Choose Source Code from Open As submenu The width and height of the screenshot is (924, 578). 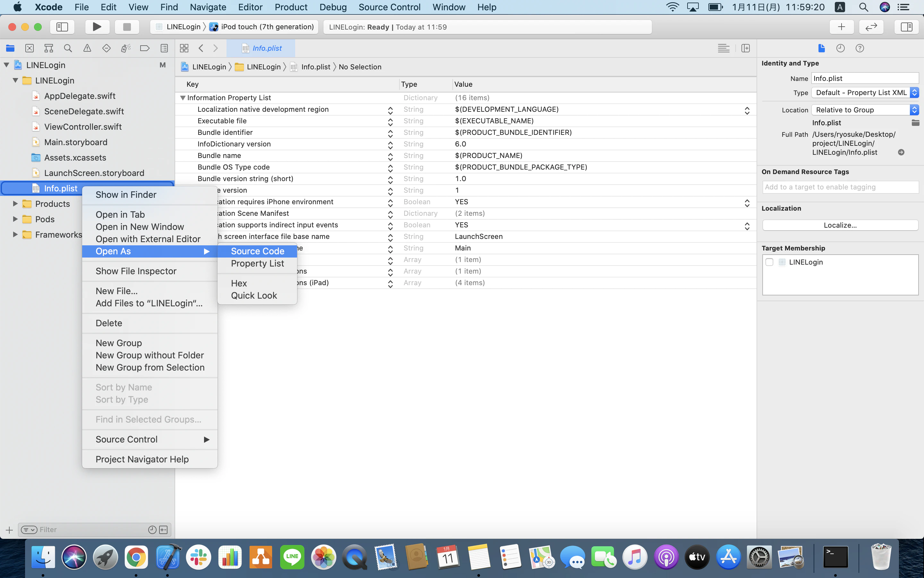(257, 251)
